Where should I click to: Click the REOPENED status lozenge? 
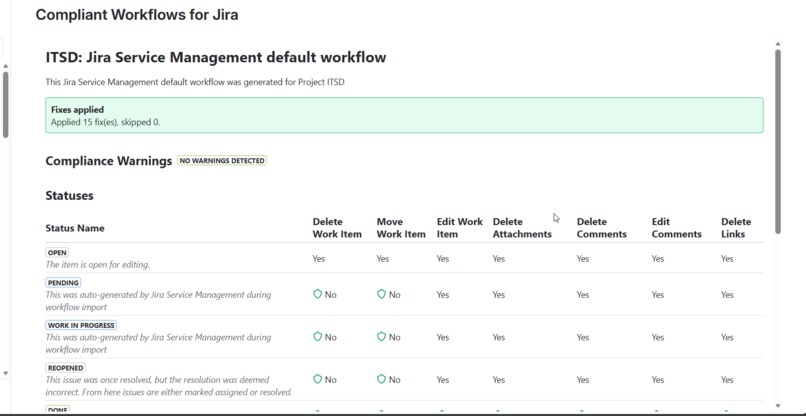pos(65,368)
